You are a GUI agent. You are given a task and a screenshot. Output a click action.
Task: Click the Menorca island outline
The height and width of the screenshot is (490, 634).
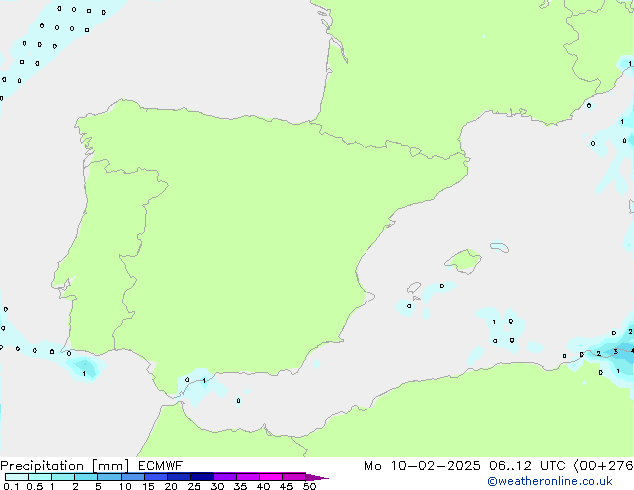499,247
